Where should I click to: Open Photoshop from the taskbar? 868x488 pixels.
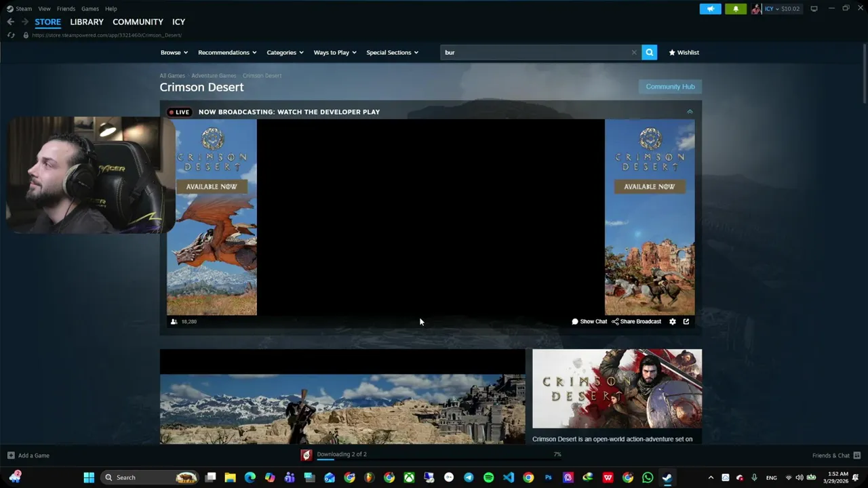tap(548, 477)
